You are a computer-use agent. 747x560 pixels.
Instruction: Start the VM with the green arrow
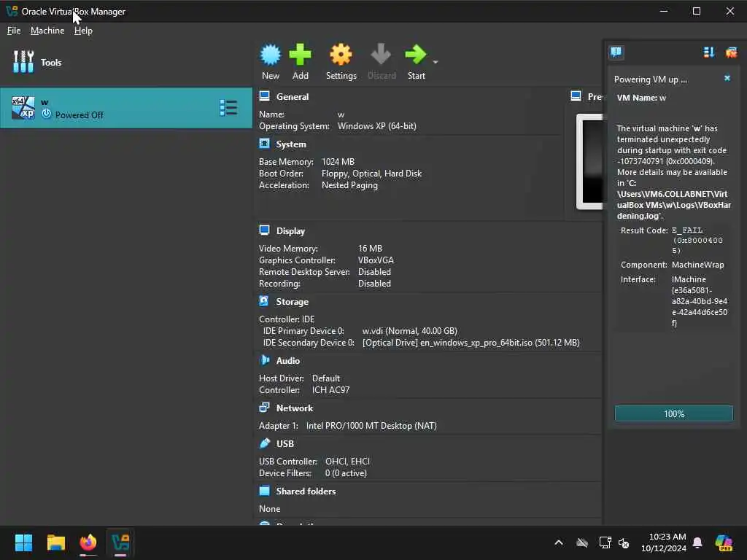pyautogui.click(x=415, y=54)
